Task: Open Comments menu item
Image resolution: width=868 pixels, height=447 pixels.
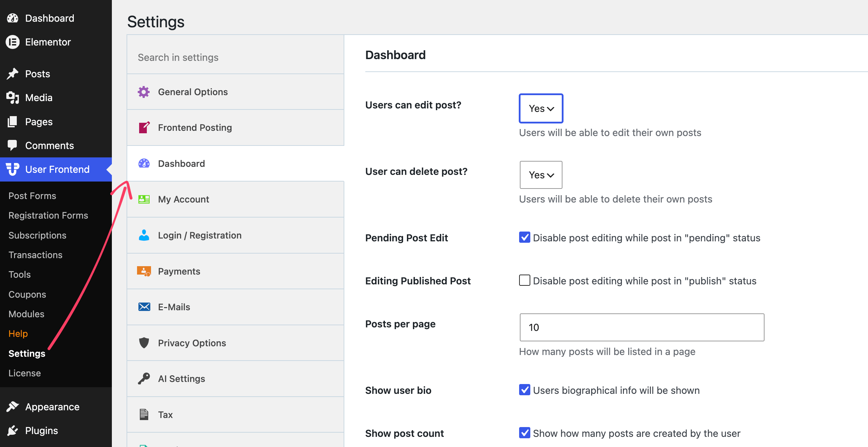Action: (56, 146)
